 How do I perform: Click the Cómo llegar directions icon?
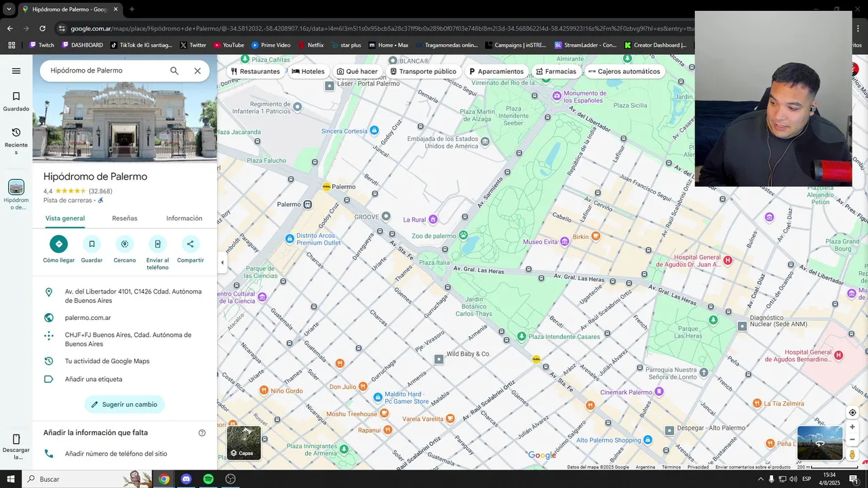(59, 244)
